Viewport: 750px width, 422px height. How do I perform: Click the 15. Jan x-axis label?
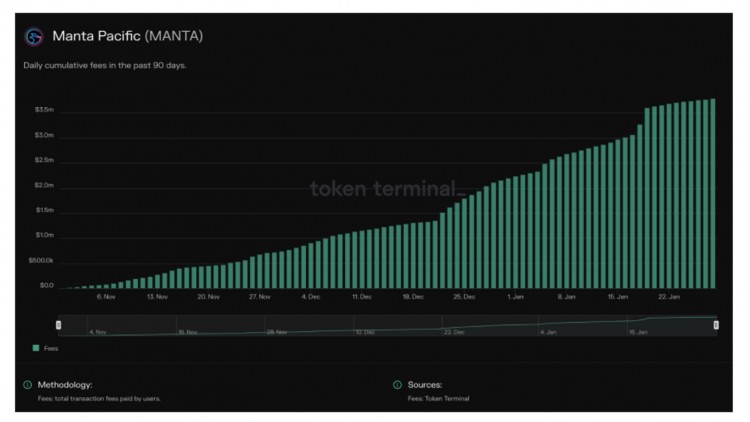pos(618,297)
